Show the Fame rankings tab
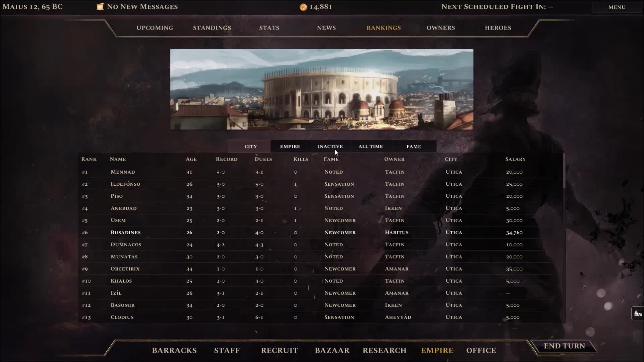This screenshot has width=644, height=362. pyautogui.click(x=414, y=146)
